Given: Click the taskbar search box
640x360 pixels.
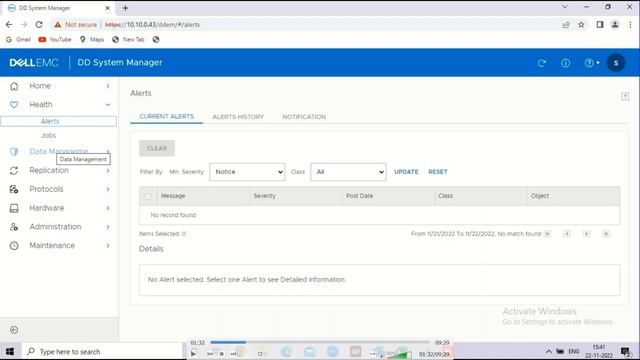Looking at the screenshot, I should [x=102, y=351].
